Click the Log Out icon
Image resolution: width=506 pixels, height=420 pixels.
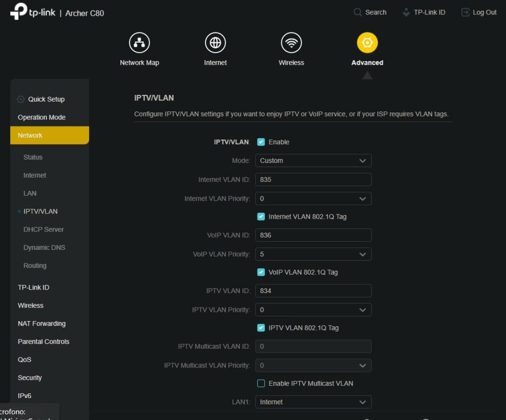coord(465,12)
